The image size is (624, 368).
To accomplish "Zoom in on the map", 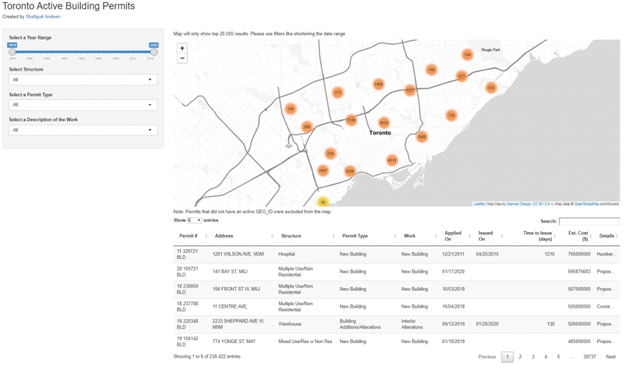I will 182,48.
